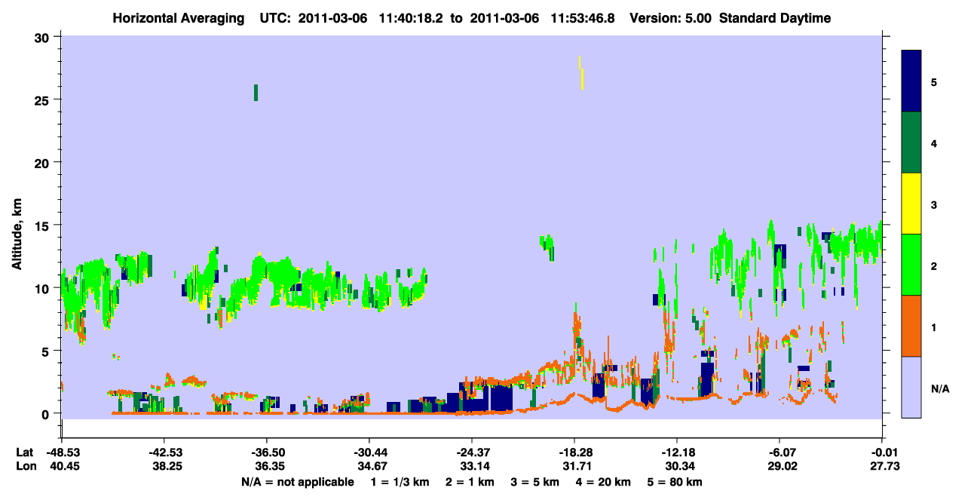
Task: Click the colorbar label '2'
Action: tap(934, 265)
